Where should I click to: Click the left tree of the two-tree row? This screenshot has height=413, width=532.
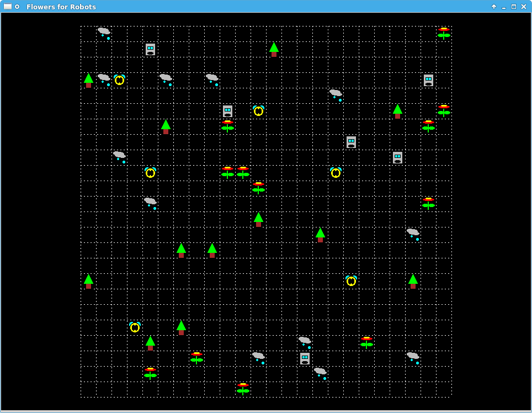[181, 250]
